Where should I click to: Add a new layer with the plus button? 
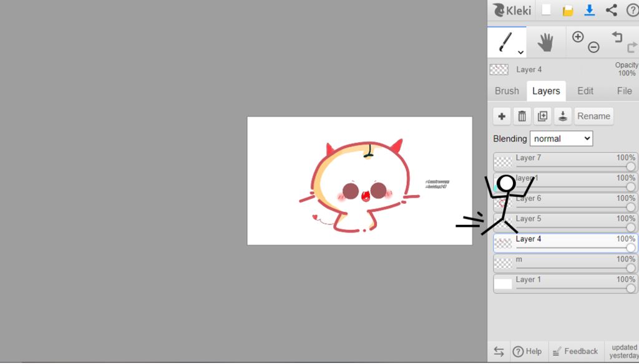point(502,116)
